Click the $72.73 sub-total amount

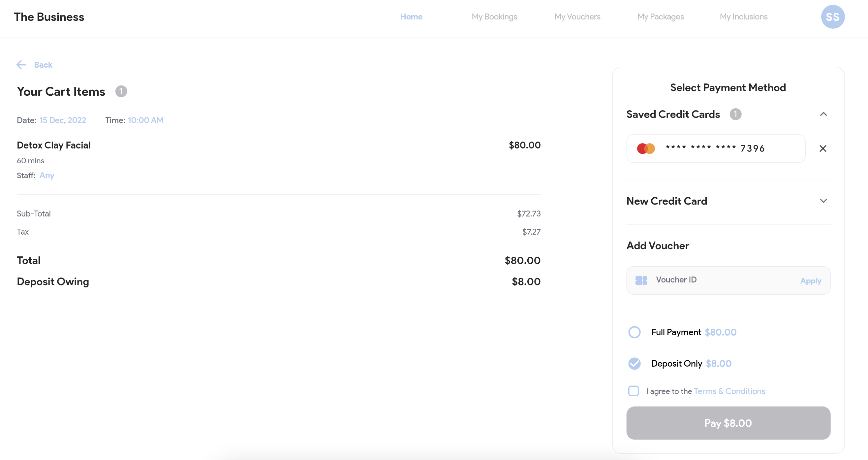click(529, 214)
